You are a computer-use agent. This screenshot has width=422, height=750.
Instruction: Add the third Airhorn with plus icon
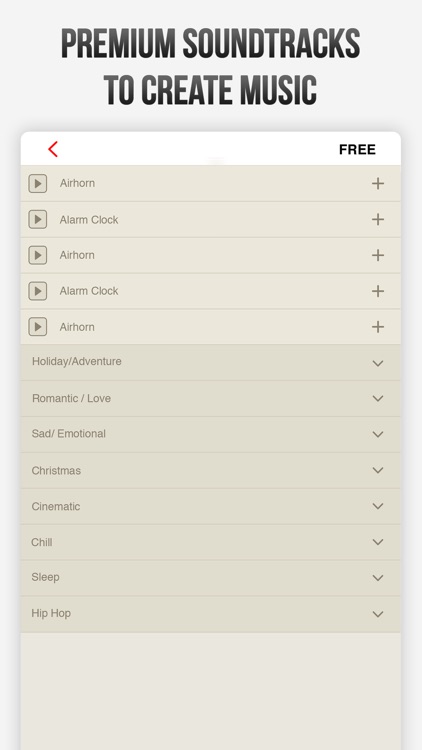tap(378, 327)
